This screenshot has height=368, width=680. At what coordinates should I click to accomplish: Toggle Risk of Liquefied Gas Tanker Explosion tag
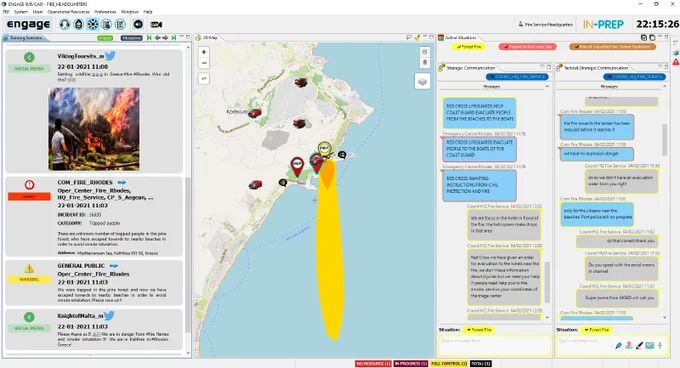(612, 47)
